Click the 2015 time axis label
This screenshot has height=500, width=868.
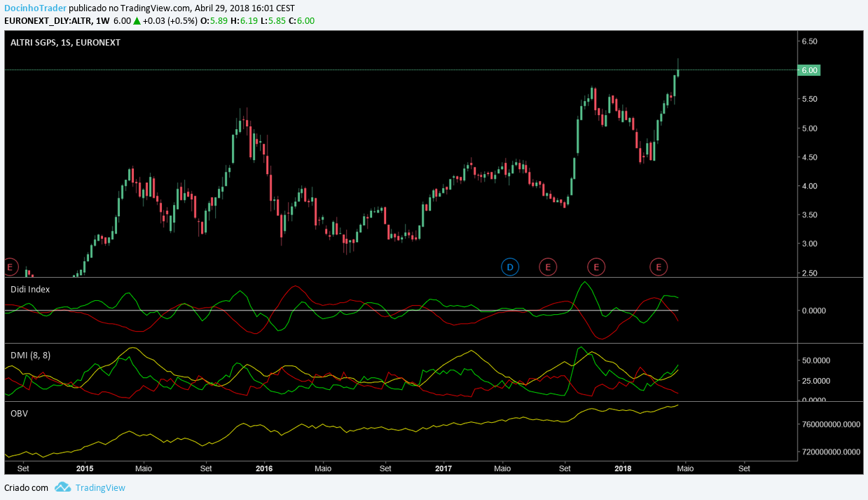[x=85, y=468]
